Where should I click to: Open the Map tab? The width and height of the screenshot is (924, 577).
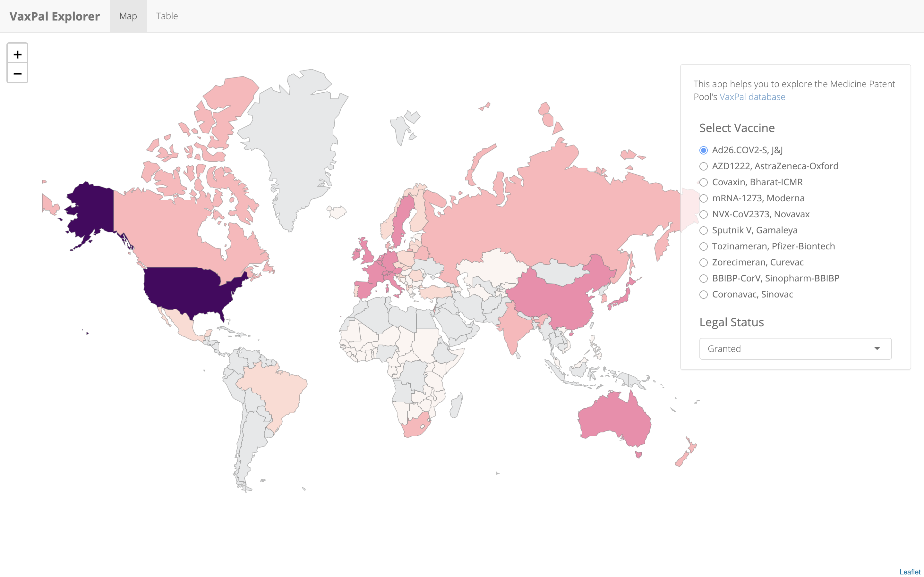(128, 16)
